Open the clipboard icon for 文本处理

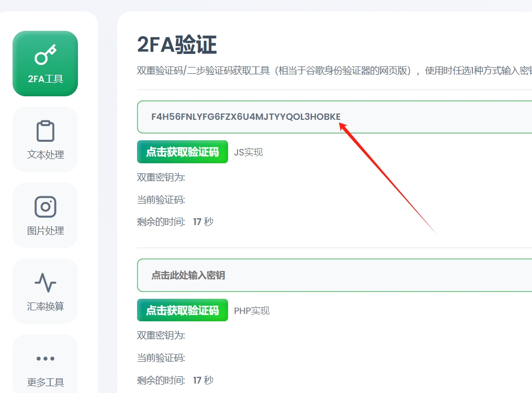click(x=45, y=131)
